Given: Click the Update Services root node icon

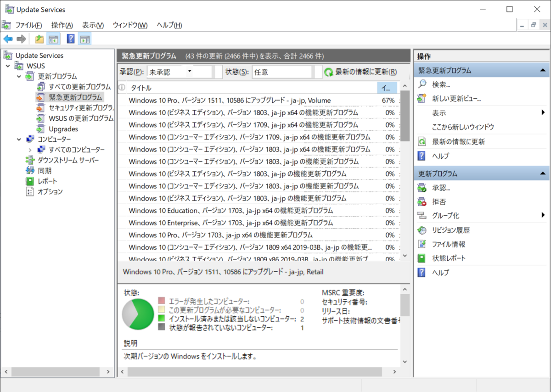Looking at the screenshot, I should point(8,56).
